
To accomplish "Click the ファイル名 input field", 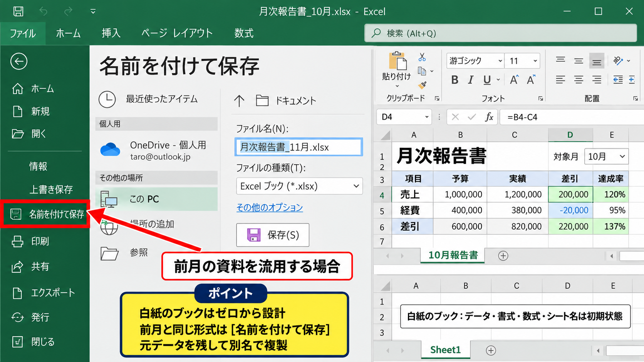I will tap(299, 147).
